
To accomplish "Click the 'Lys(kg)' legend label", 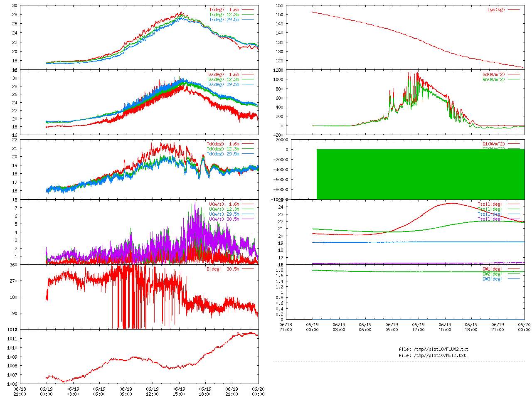I will [x=496, y=10].
